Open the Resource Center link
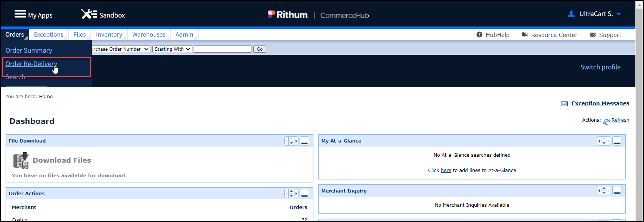Viewport: 644px width, 222px height. pos(554,35)
